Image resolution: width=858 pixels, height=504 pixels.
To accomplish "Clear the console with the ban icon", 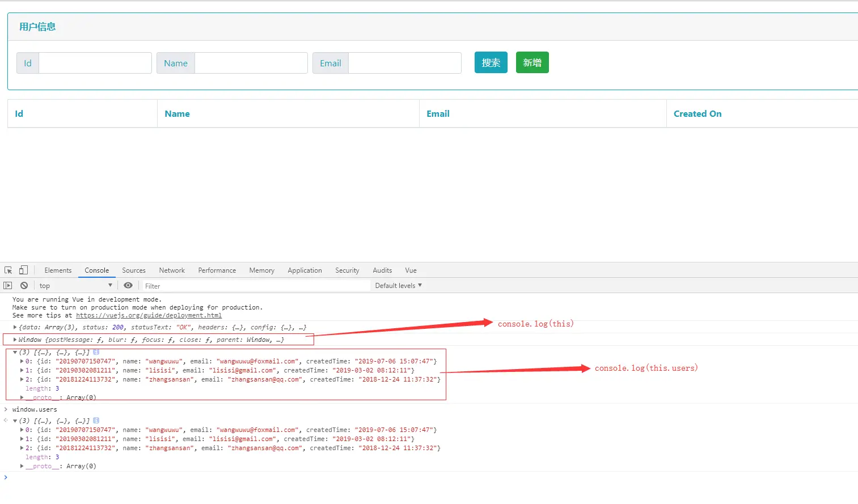I will tap(24, 286).
